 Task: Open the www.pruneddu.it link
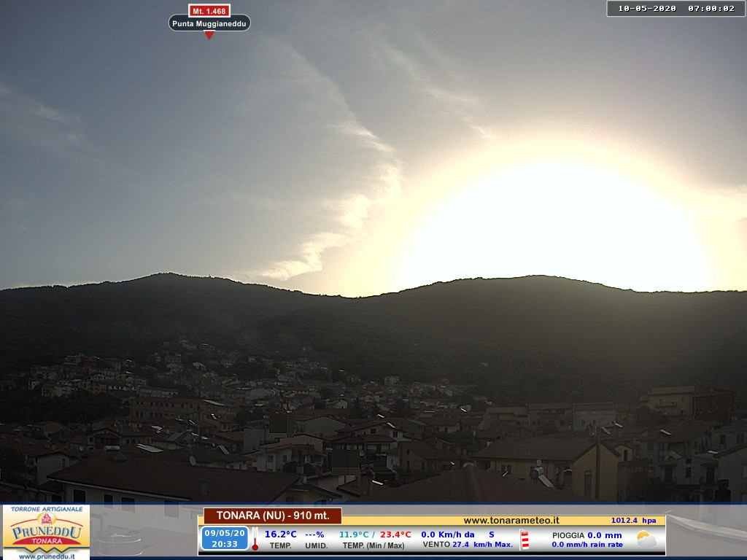click(47, 556)
